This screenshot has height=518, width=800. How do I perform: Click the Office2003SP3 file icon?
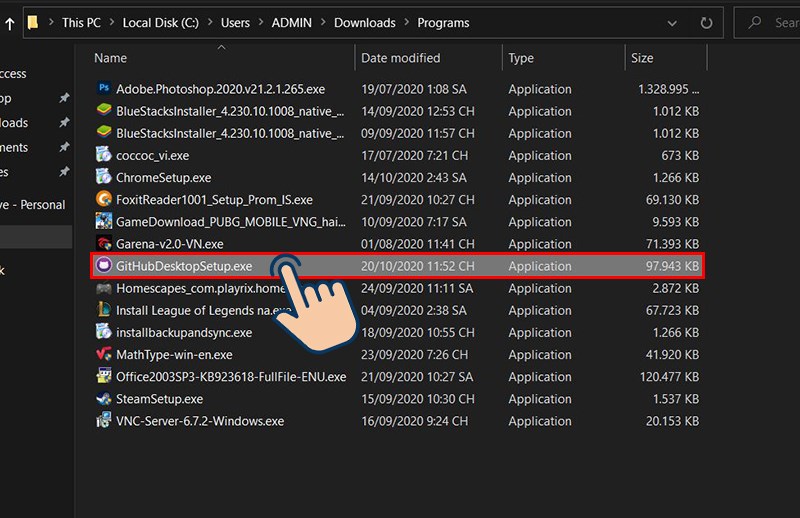click(104, 376)
